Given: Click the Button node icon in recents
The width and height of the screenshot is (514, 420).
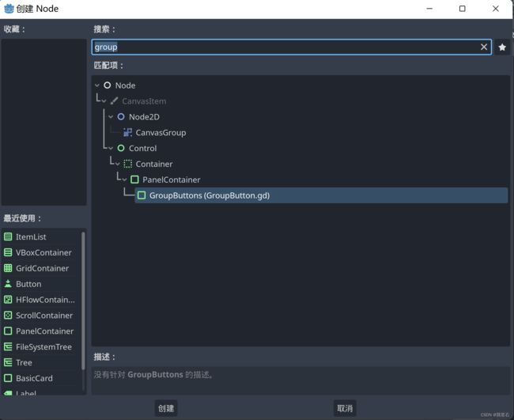Looking at the screenshot, I should click(8, 284).
